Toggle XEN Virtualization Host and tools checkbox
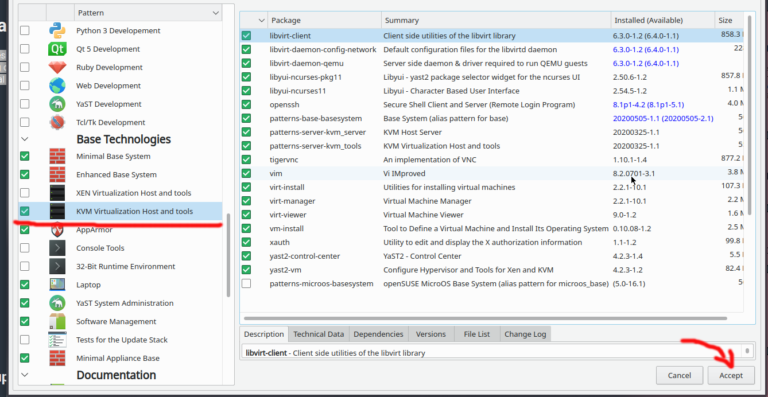Viewport: 768px width, 397px height. point(24,193)
